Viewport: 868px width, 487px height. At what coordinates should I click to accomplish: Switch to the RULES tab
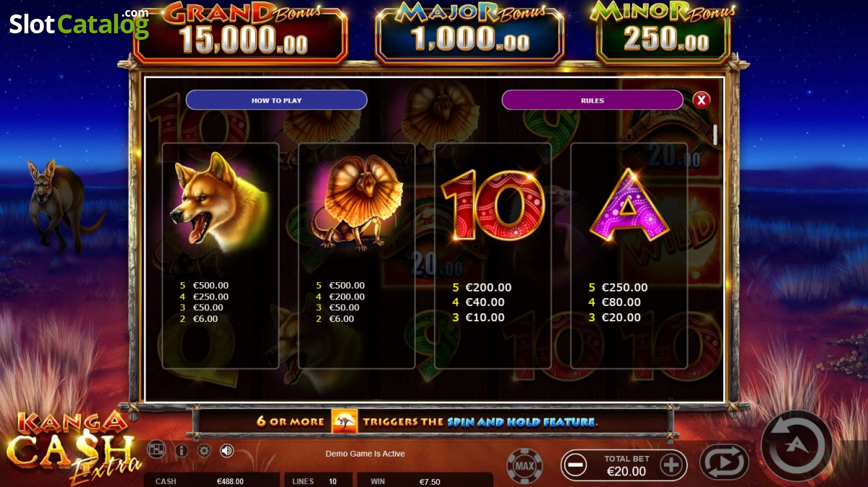point(592,100)
